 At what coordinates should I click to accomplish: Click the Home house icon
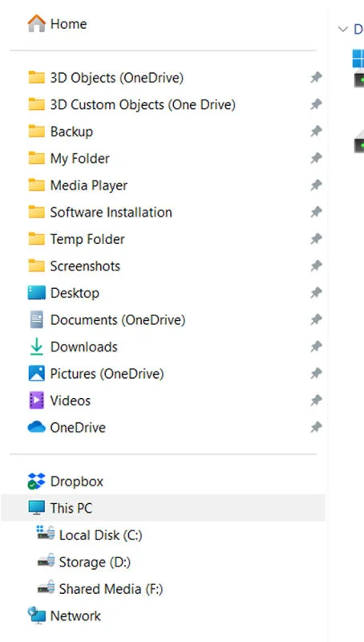[36, 24]
